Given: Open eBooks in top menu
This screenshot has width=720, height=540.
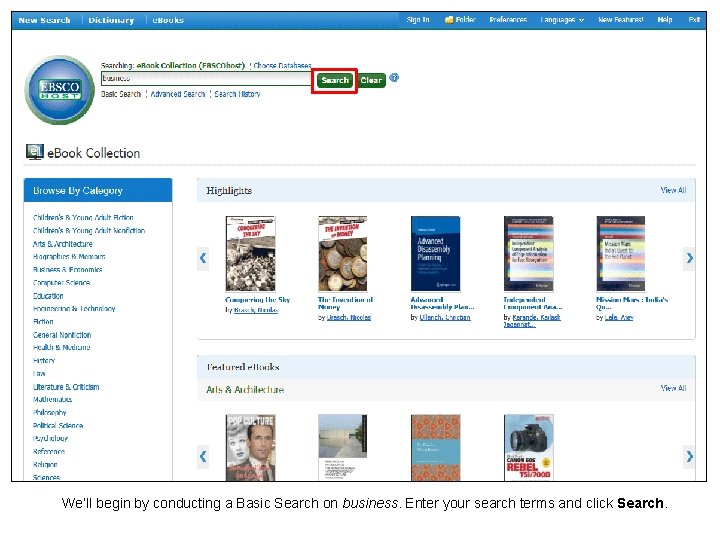Looking at the screenshot, I should 168,20.
